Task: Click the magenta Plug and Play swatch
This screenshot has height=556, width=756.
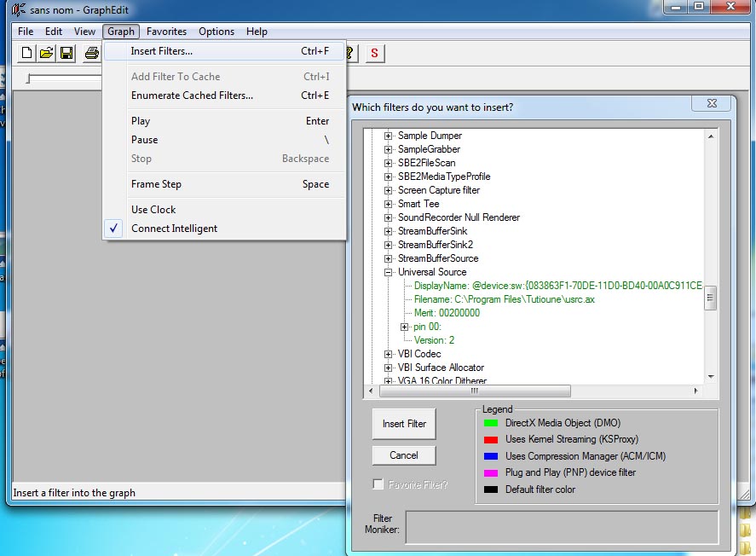Action: (491, 473)
